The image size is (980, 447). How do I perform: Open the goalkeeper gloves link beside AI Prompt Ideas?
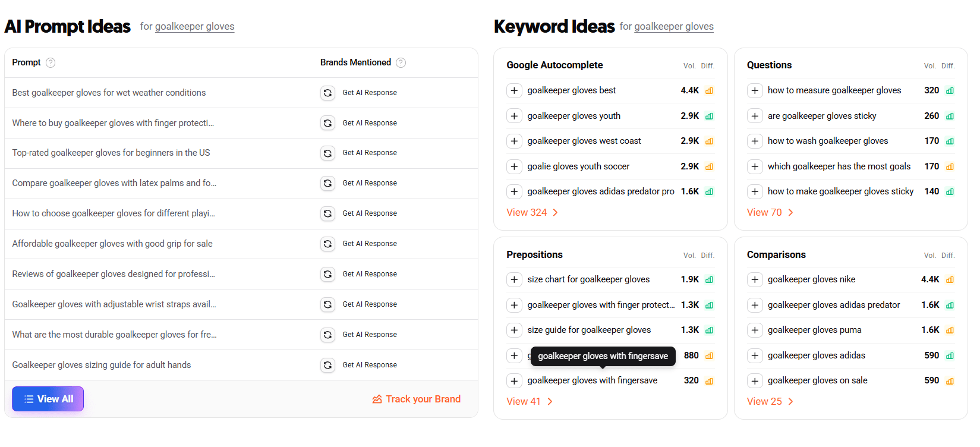[194, 27]
